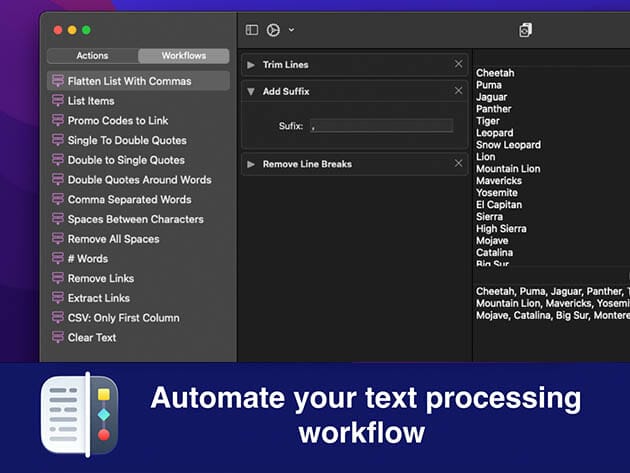Switch to the Actions tab

pos(92,56)
